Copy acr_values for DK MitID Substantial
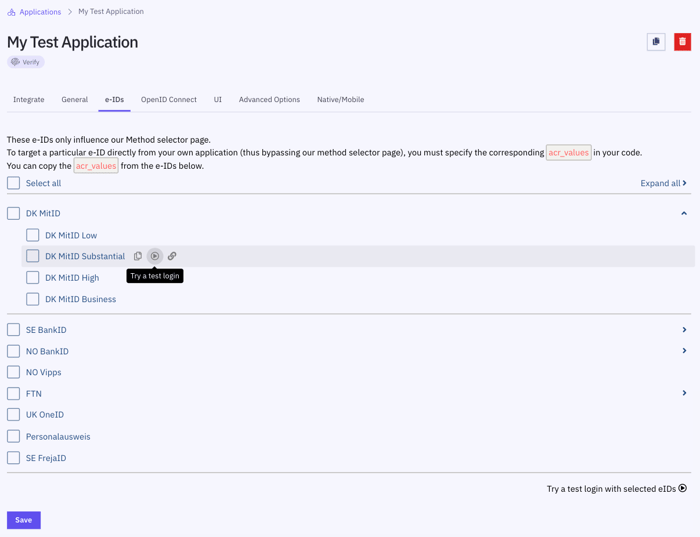Screen dimensions: 700x537 click(138, 257)
